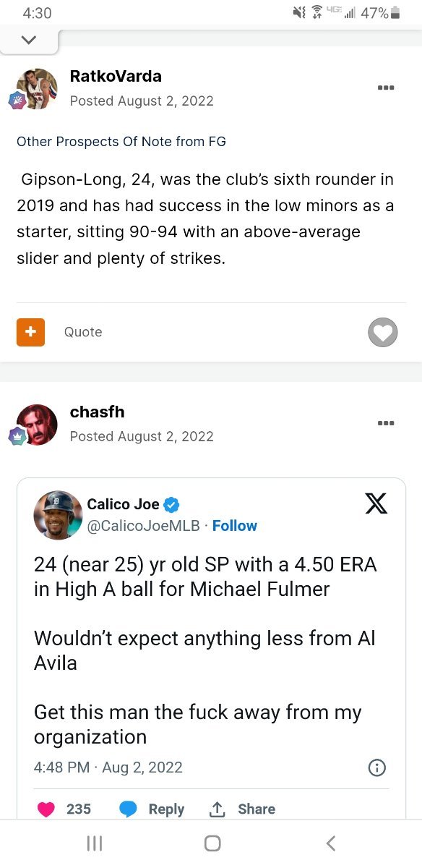Tap the orange plus multiquote button
The image size is (422, 868).
click(30, 332)
